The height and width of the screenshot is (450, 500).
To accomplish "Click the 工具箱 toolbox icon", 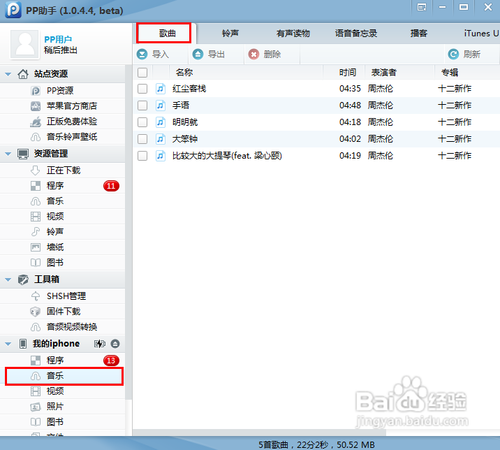I will 23,279.
